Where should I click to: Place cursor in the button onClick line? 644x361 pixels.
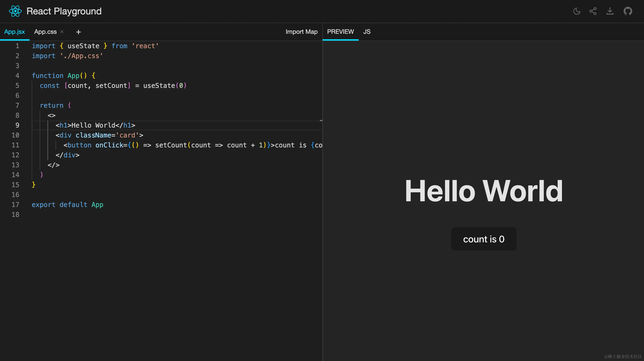(x=175, y=145)
